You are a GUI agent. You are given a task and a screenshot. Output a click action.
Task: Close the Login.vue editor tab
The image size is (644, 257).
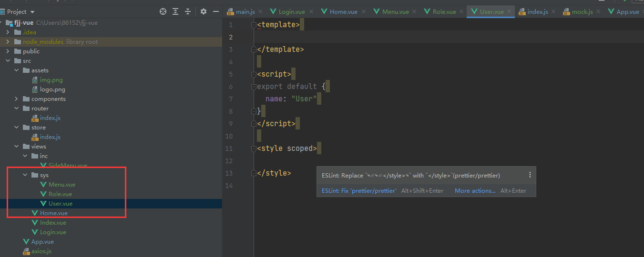312,12
